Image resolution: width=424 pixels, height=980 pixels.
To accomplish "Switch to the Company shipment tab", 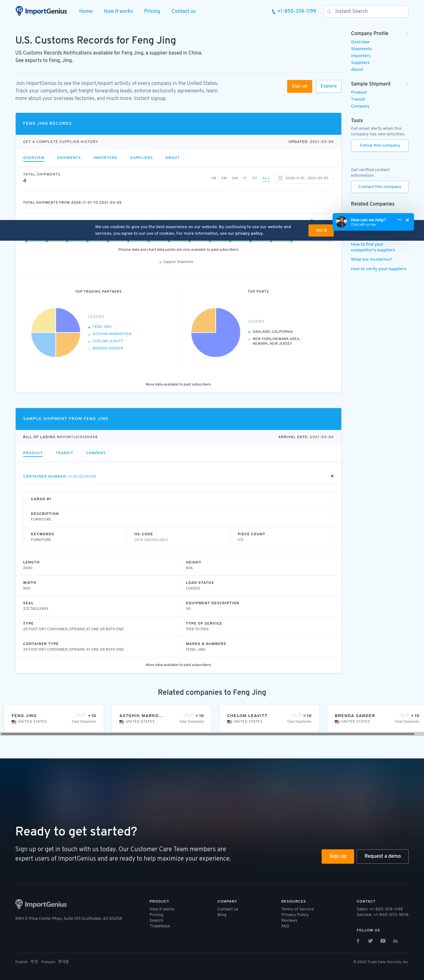I will pos(96,453).
